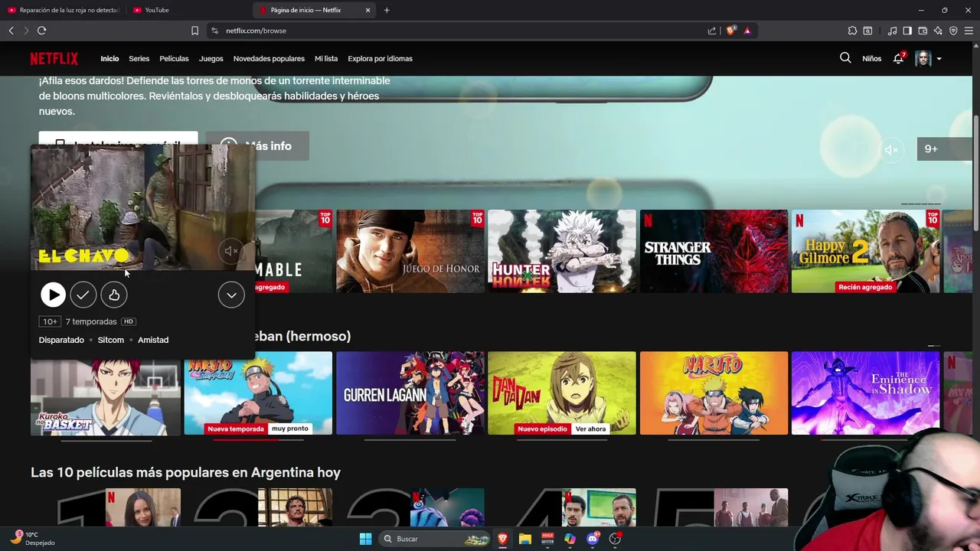Screen dimensions: 980x551
Task: Open the Stranger Things thumbnail
Action: (714, 251)
